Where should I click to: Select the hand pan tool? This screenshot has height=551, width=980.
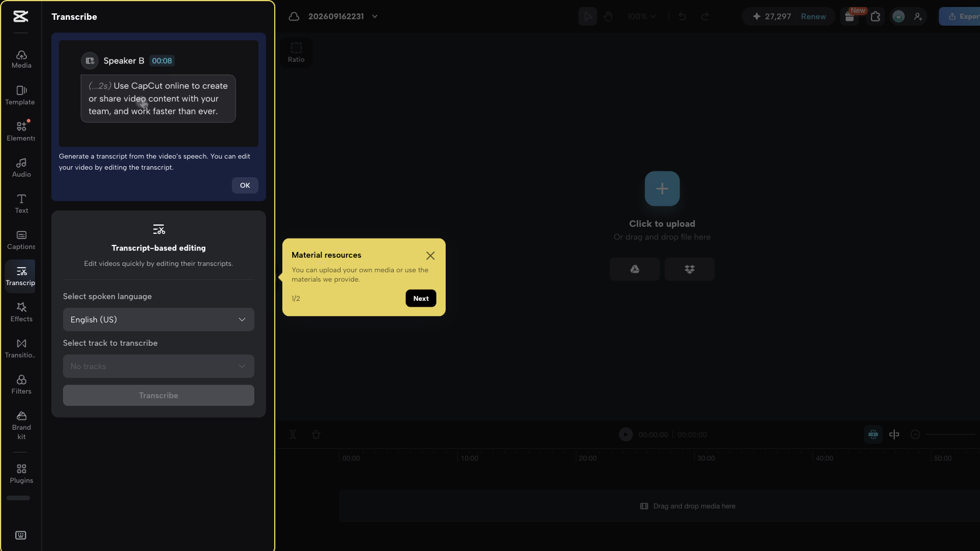tap(608, 16)
